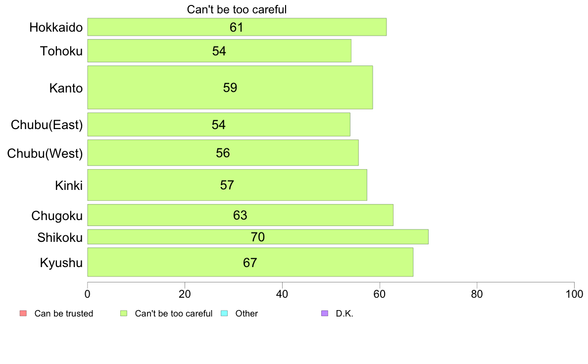Select the Tohoku bar showing 54
This screenshot has width=588, height=364.
[x=219, y=50]
